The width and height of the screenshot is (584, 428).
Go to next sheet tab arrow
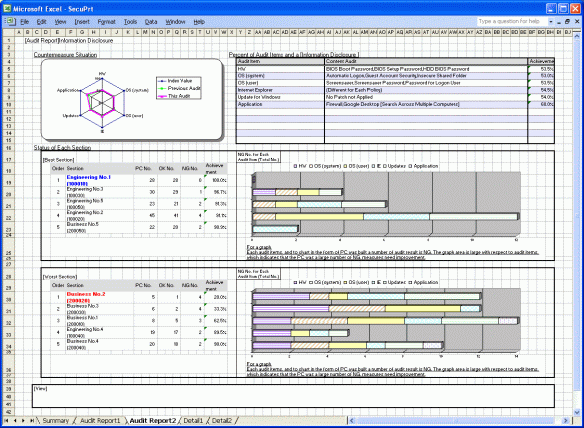[x=23, y=421]
